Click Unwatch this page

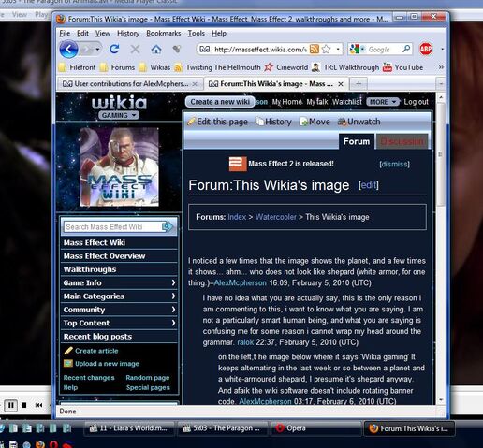pyautogui.click(x=359, y=122)
